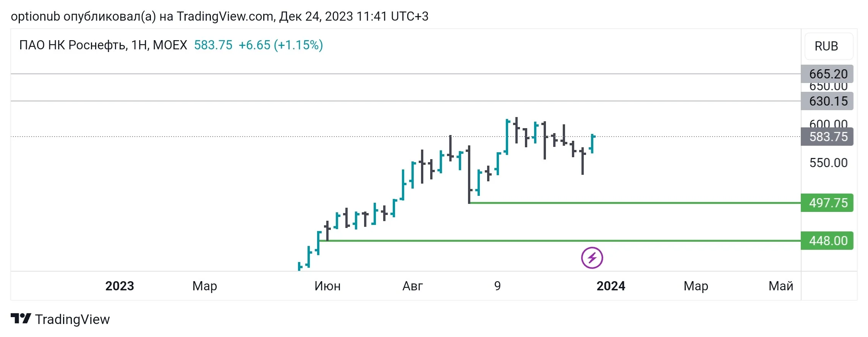
Task: Click the current price label 583.75
Action: point(827,137)
